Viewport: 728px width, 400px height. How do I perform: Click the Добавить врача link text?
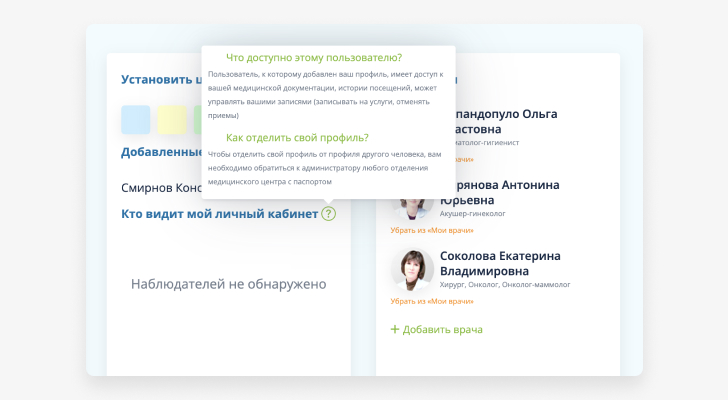click(442, 329)
